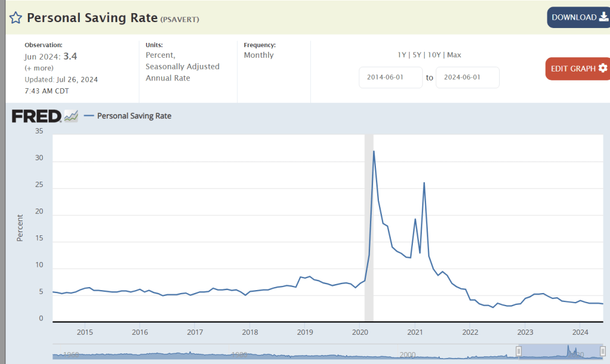This screenshot has width=610, height=364.
Task: Click the early 2021 spike near 26 percent
Action: (x=424, y=183)
